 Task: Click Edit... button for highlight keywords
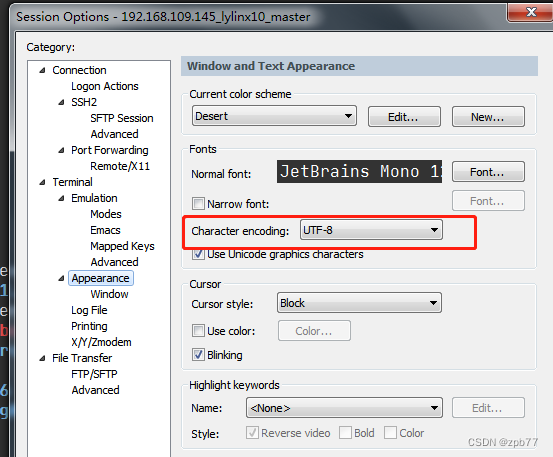click(x=488, y=408)
